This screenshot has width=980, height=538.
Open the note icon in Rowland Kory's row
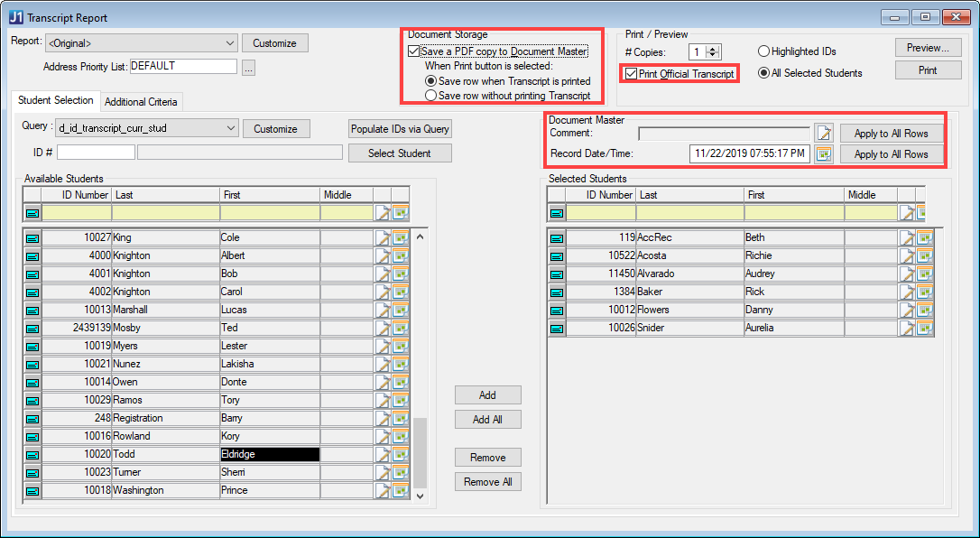coord(382,436)
